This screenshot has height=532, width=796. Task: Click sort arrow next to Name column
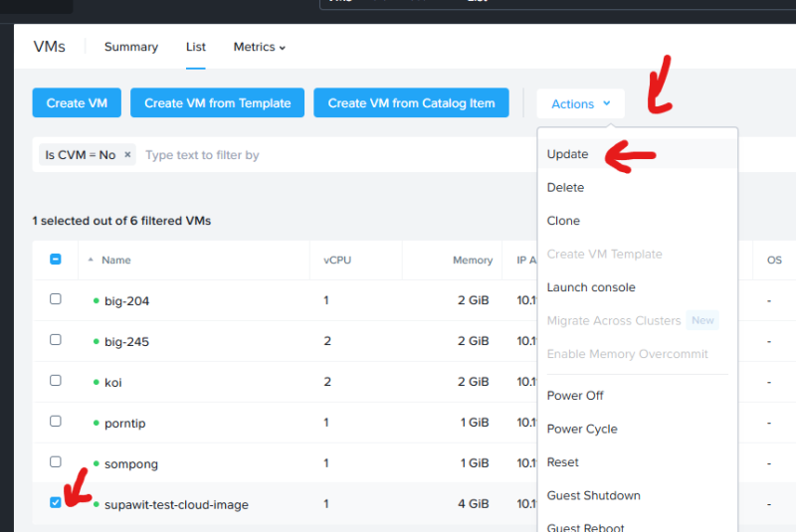coord(93,261)
